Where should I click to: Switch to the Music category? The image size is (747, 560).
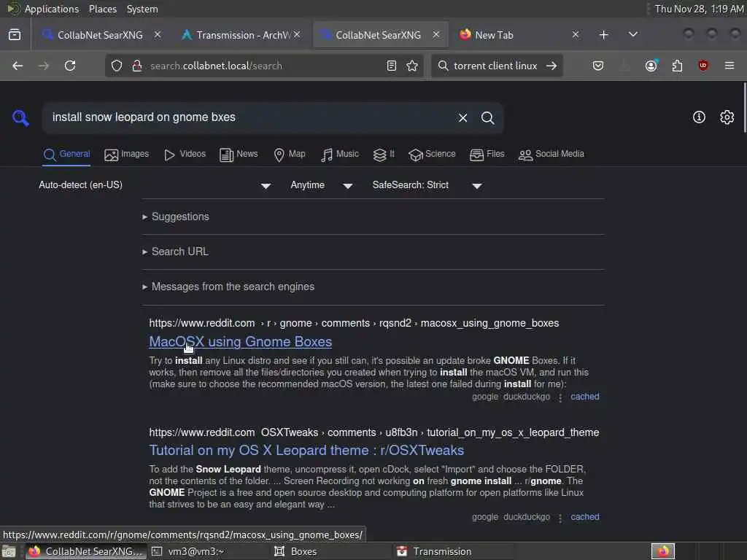tap(340, 155)
